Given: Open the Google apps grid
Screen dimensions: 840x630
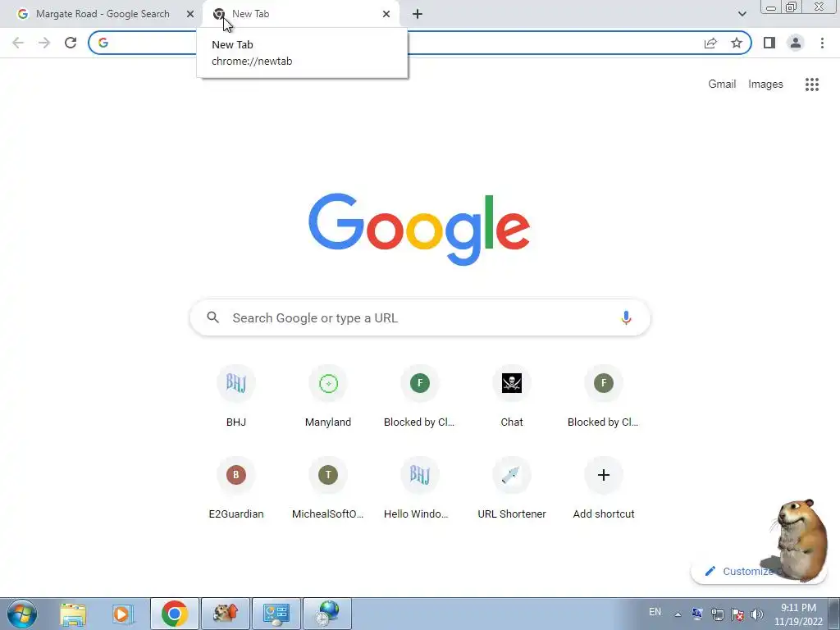Looking at the screenshot, I should [x=812, y=84].
